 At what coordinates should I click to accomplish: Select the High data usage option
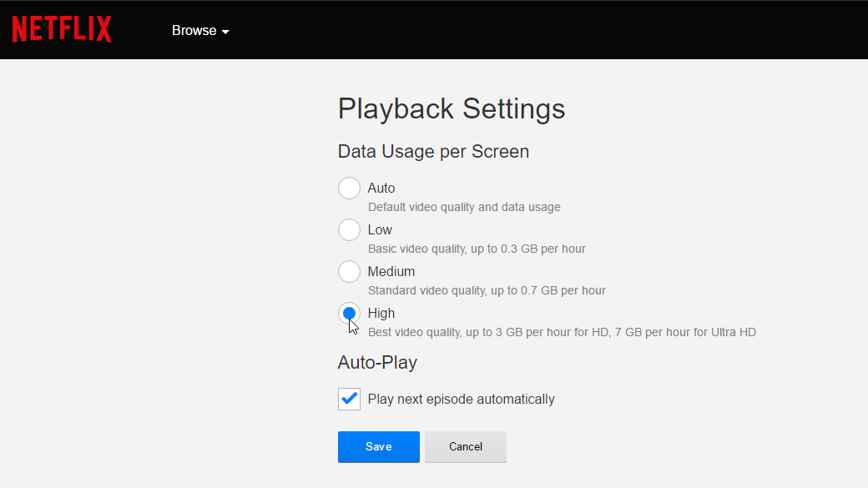coord(349,313)
